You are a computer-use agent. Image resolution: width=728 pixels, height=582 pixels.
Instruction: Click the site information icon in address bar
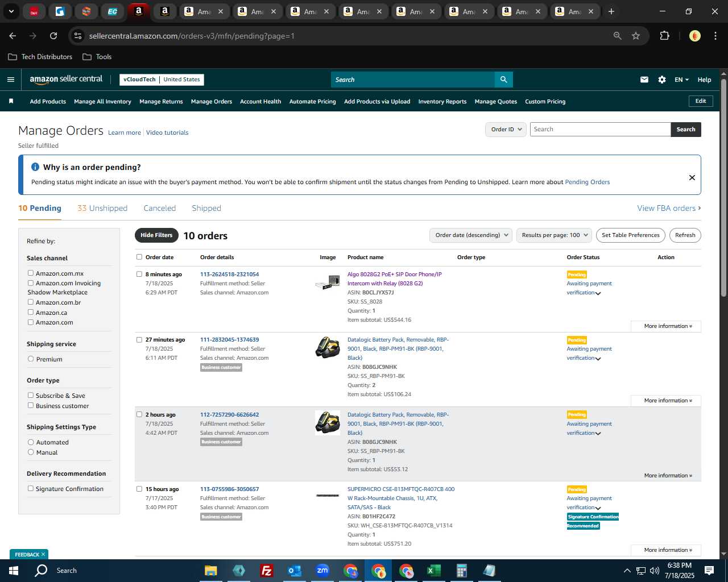(x=78, y=36)
